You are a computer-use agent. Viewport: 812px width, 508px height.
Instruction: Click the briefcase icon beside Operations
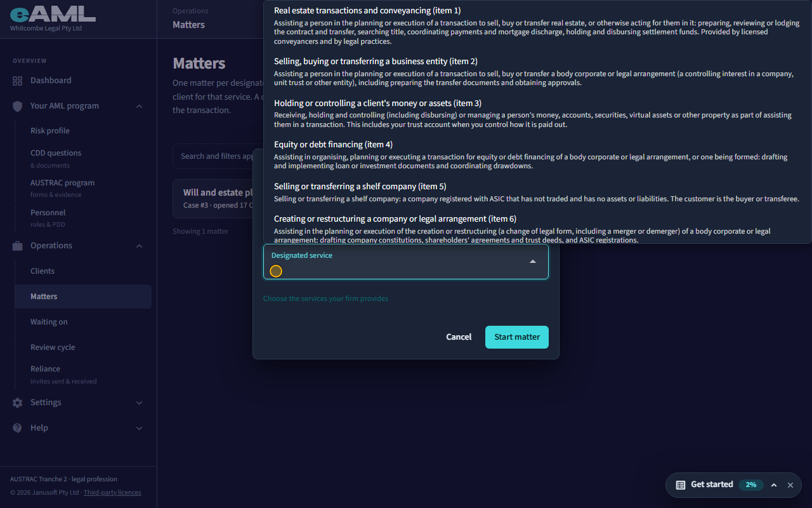click(18, 246)
